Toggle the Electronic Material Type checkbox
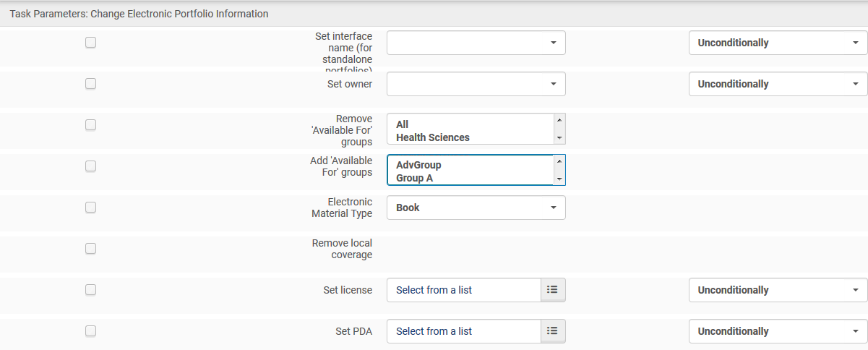The image size is (868, 350). tap(90, 208)
